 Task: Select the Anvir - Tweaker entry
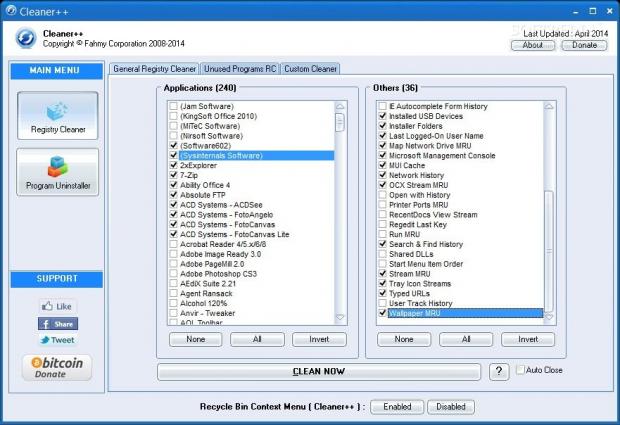pyautogui.click(x=208, y=314)
